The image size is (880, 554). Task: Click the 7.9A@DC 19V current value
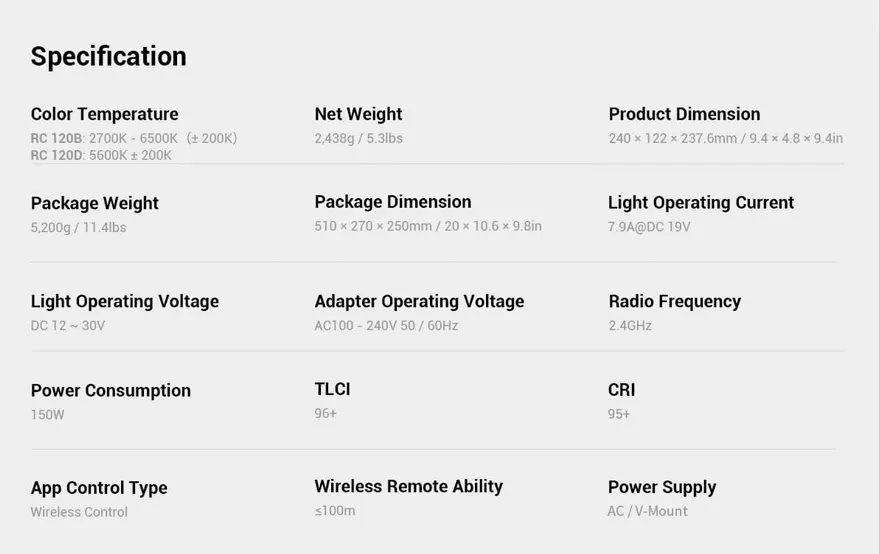649,227
